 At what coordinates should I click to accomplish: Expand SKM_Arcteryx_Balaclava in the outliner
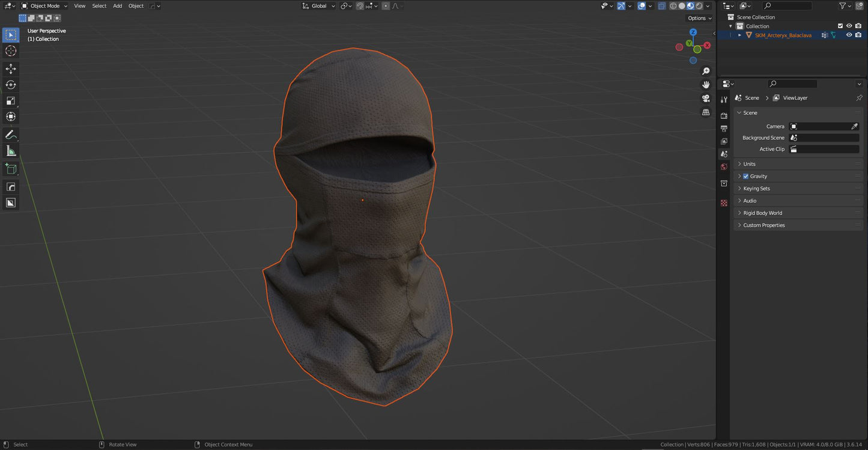739,35
